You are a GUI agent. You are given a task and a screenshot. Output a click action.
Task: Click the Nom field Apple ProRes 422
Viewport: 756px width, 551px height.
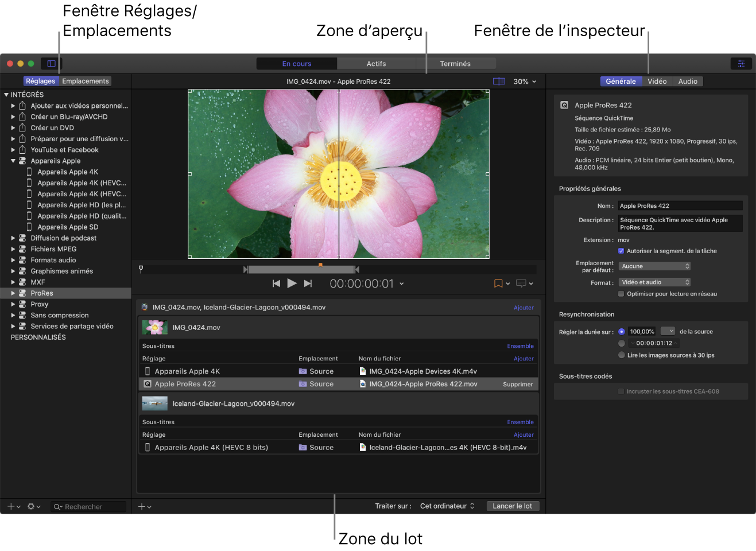(680, 205)
